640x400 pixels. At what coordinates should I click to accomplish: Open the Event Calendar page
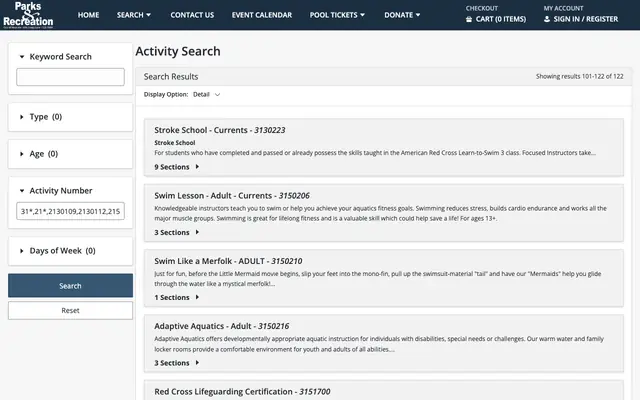tap(262, 15)
